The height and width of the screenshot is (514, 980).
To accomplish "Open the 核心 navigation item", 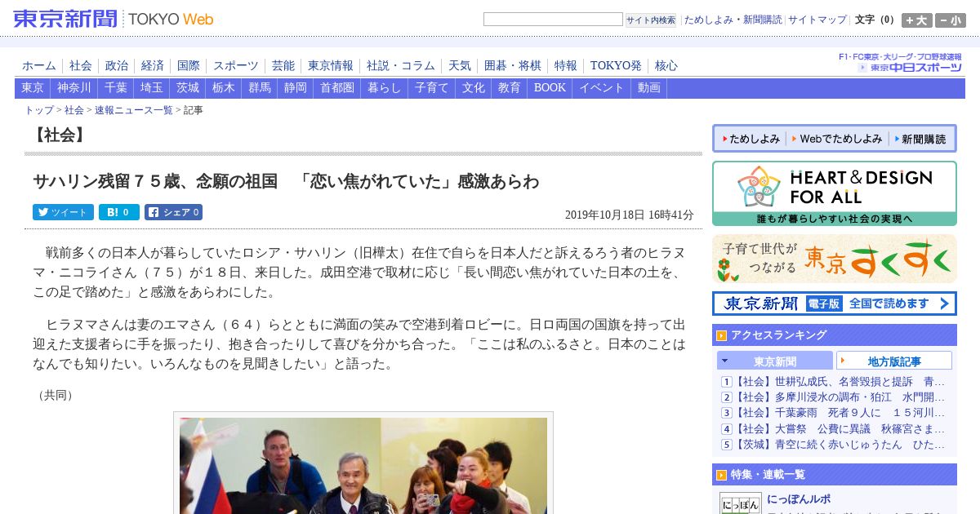I will point(666,66).
